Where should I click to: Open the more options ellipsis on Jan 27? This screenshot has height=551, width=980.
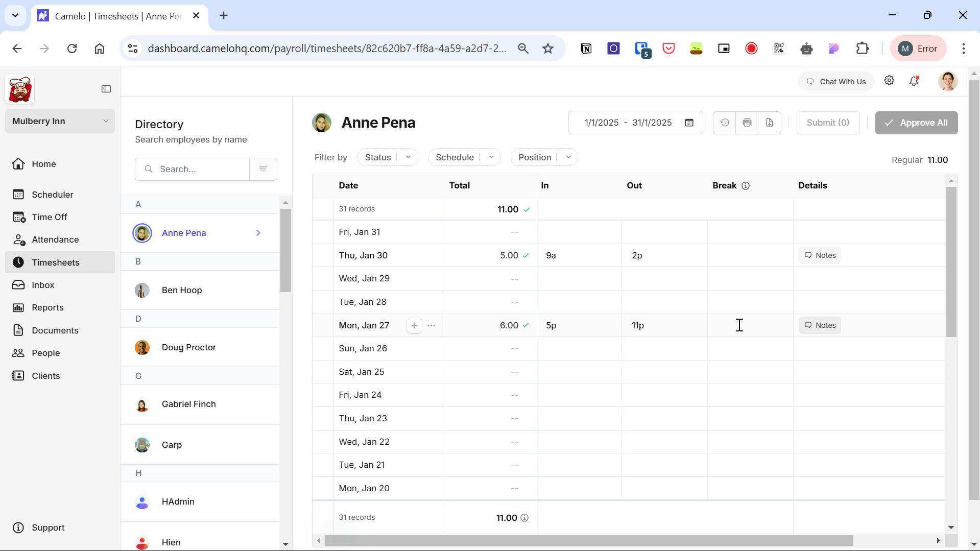[x=432, y=325]
